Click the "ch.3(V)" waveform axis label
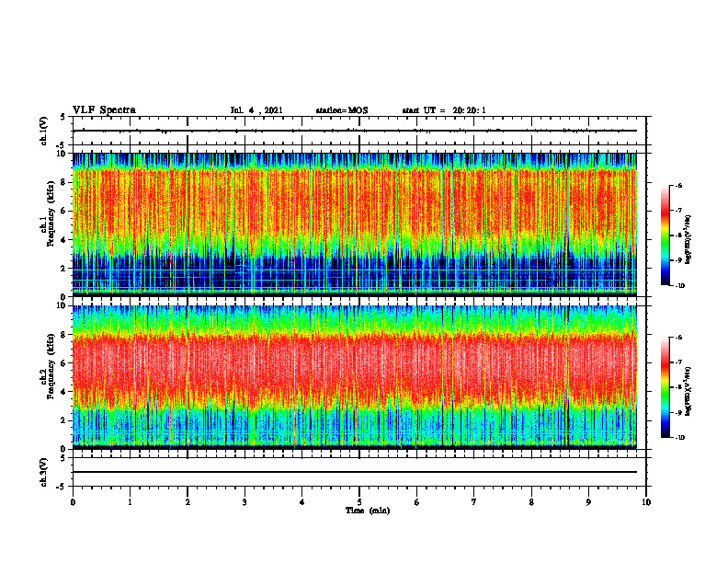 click(43, 472)
